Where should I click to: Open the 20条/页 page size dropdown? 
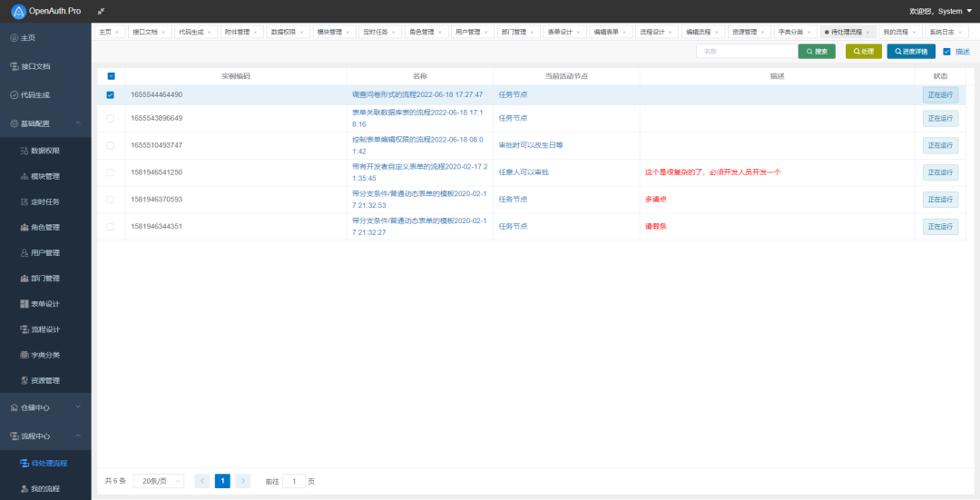click(159, 481)
